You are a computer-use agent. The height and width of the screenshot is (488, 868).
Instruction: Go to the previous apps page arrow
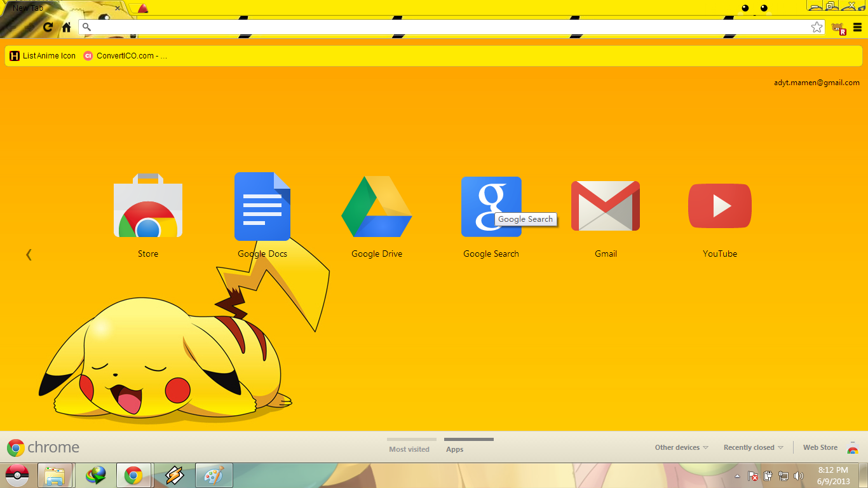[29, 254]
